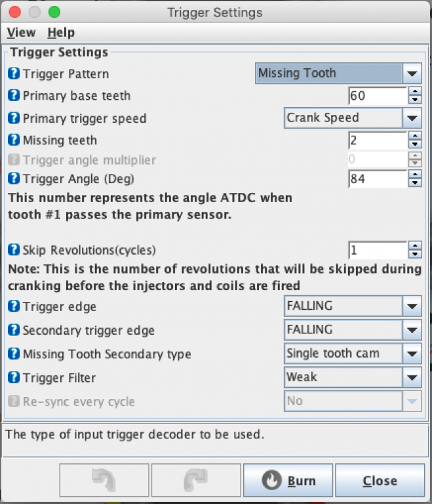Open help for Primary trigger speed
This screenshot has height=504, width=432.
coord(14,119)
